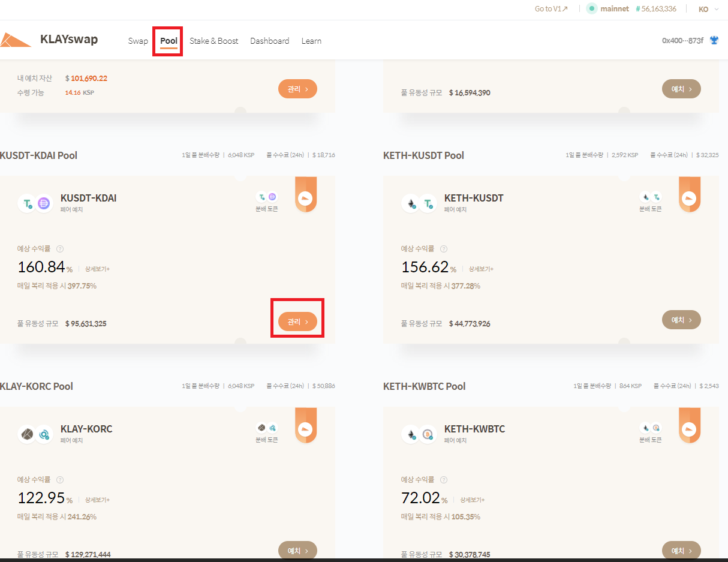Click the wallet avatar icon
The width and height of the screenshot is (728, 562).
(x=714, y=41)
